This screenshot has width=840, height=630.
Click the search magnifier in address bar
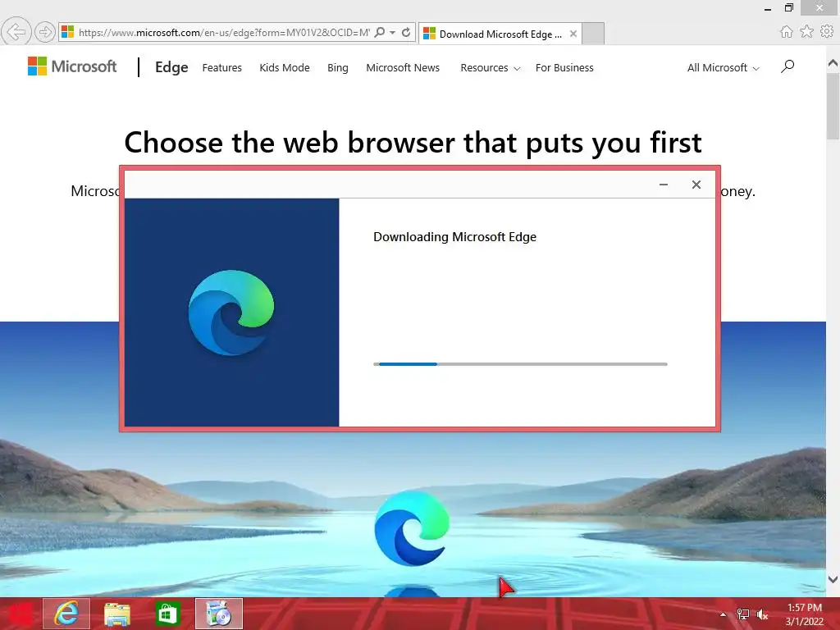click(380, 32)
